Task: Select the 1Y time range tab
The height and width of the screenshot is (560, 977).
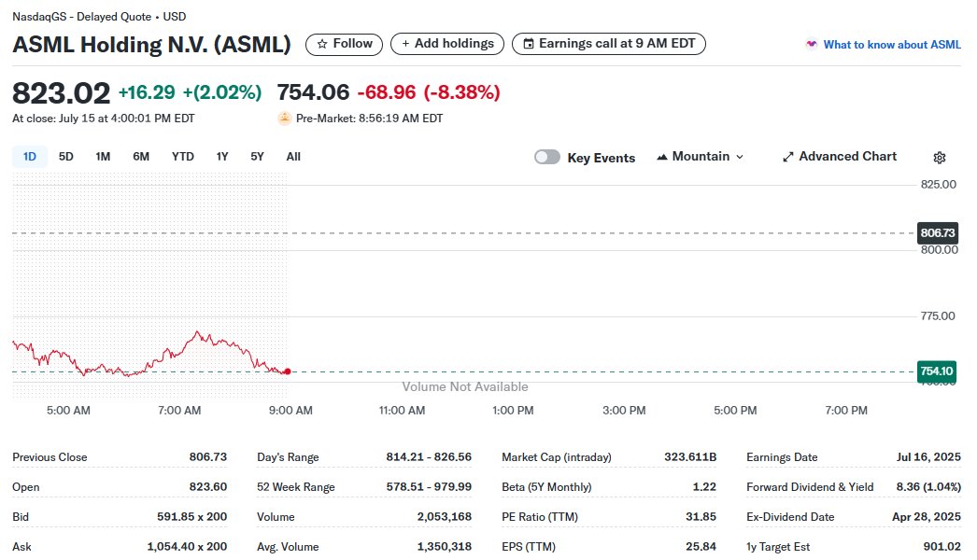Action: click(x=221, y=157)
